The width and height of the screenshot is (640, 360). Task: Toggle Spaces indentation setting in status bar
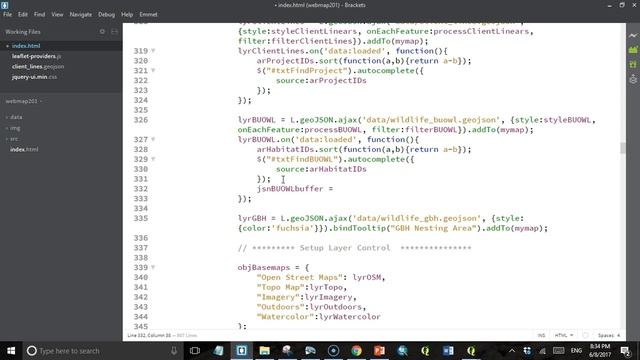(609, 335)
